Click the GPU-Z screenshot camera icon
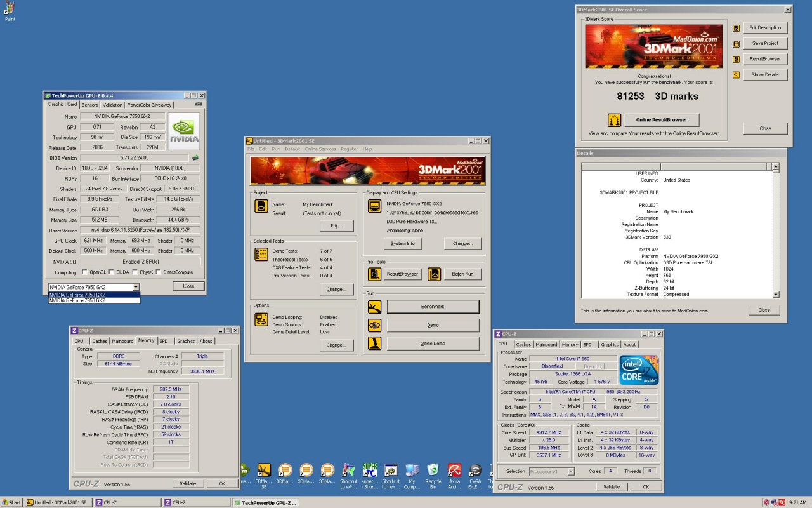This screenshot has height=508, width=812. pos(199,104)
